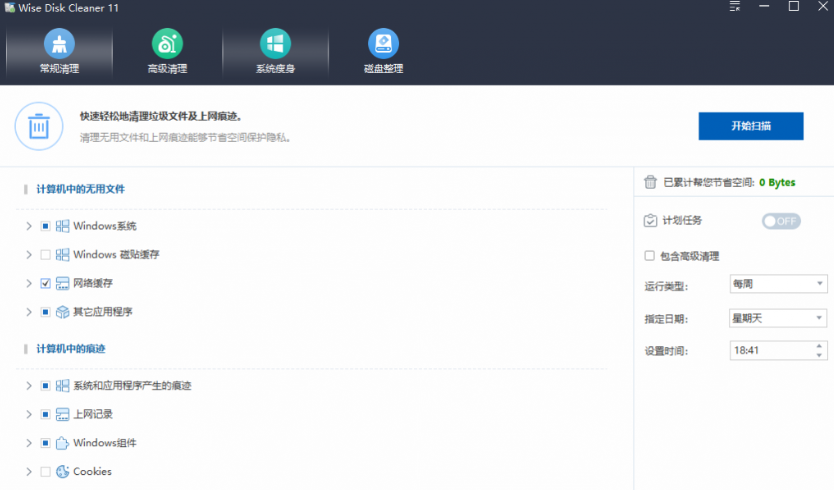
Task: Open the 磁盘整理 disk icon
Action: tap(383, 44)
